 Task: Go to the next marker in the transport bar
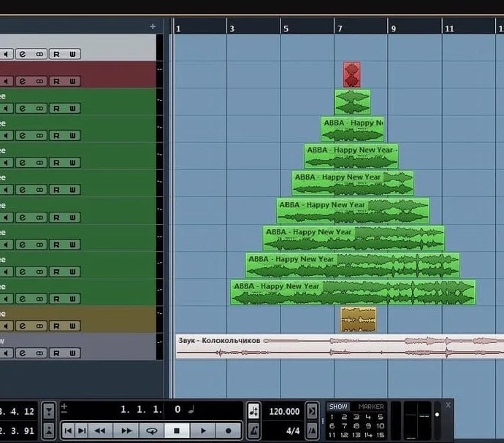(x=82, y=431)
